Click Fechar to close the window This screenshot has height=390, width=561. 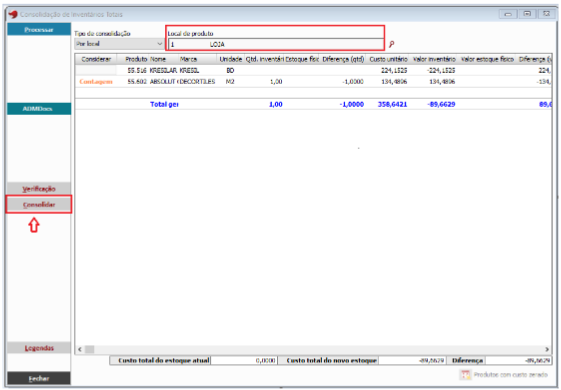pos(39,378)
